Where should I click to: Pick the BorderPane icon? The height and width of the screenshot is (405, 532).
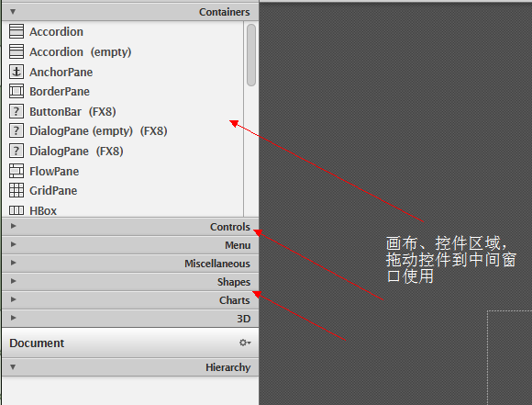tap(17, 92)
